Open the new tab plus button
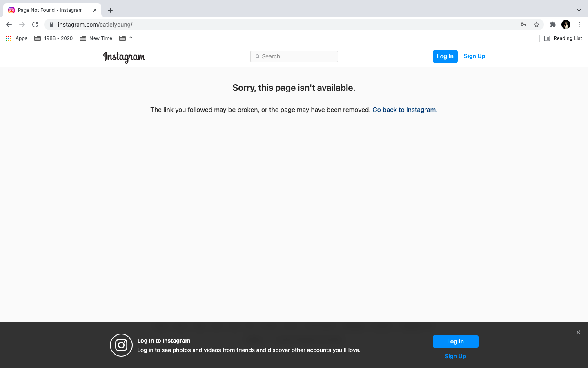Viewport: 588px width, 368px height. (110, 10)
